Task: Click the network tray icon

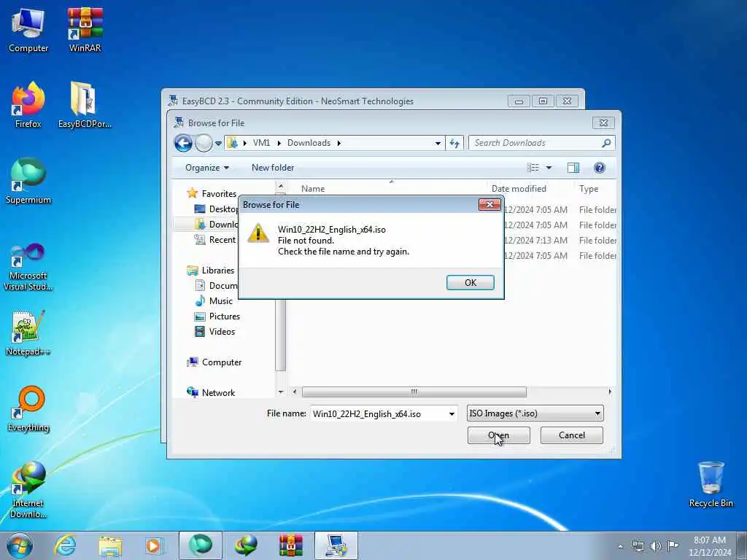Action: [638, 546]
